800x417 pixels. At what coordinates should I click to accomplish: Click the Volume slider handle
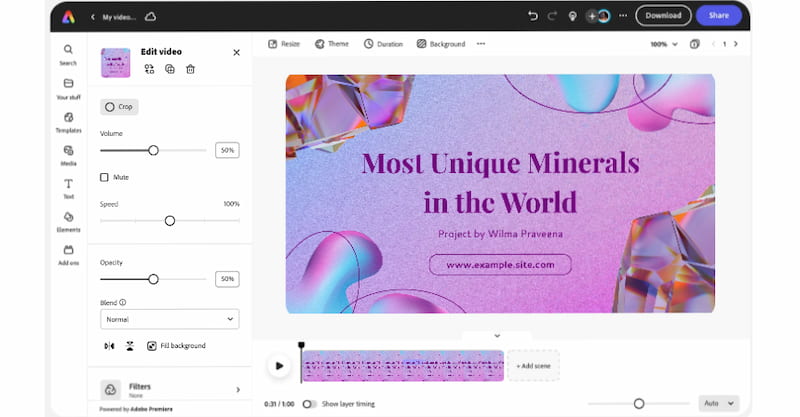[x=153, y=150]
